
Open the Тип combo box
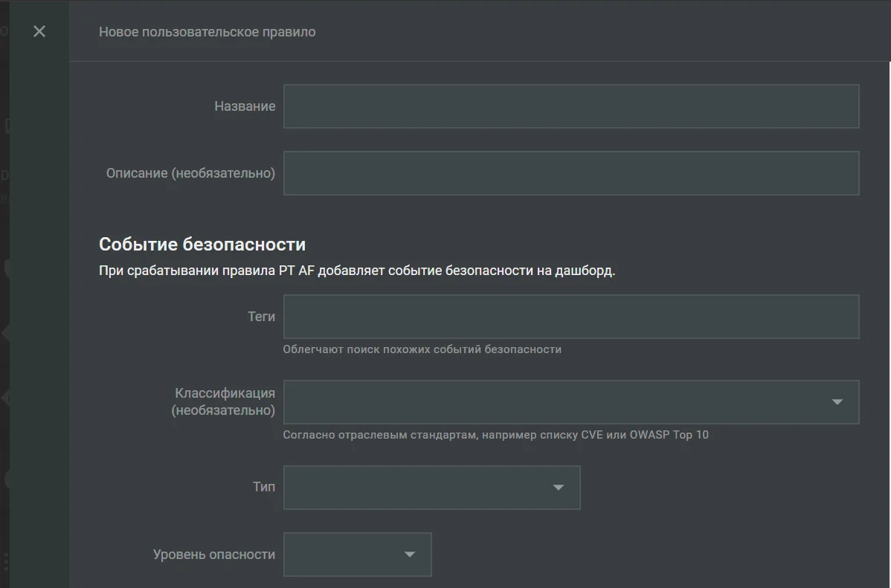(x=432, y=488)
